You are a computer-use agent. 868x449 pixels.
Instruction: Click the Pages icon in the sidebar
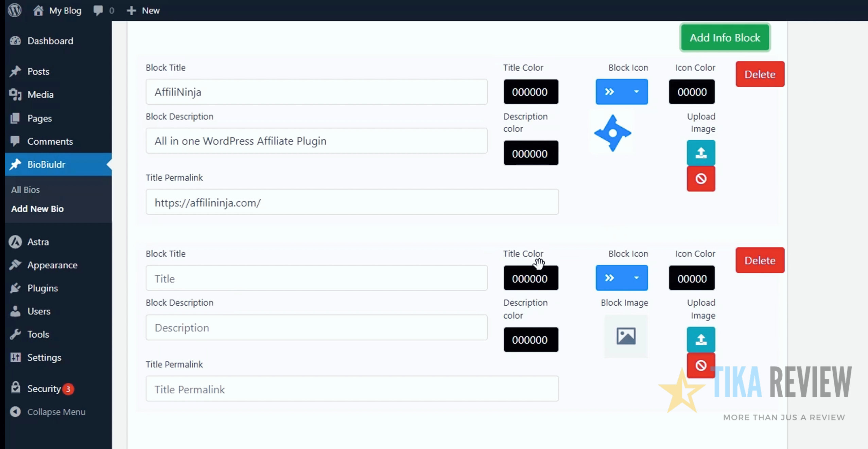pos(15,118)
